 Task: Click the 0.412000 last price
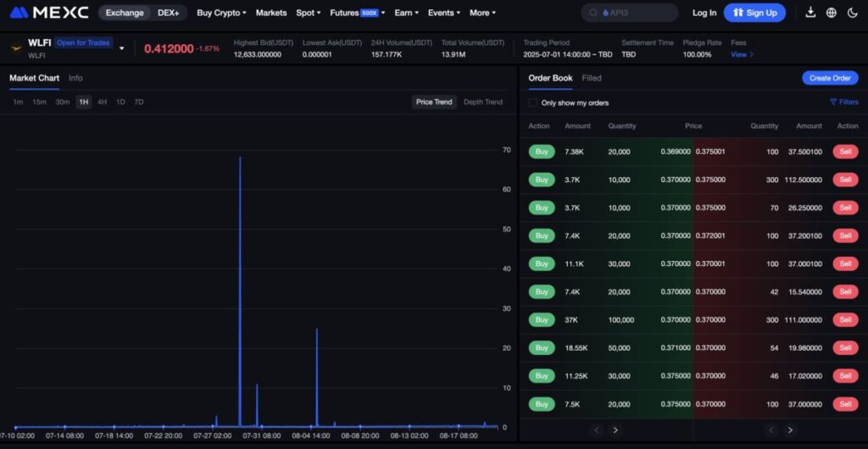[x=169, y=48]
